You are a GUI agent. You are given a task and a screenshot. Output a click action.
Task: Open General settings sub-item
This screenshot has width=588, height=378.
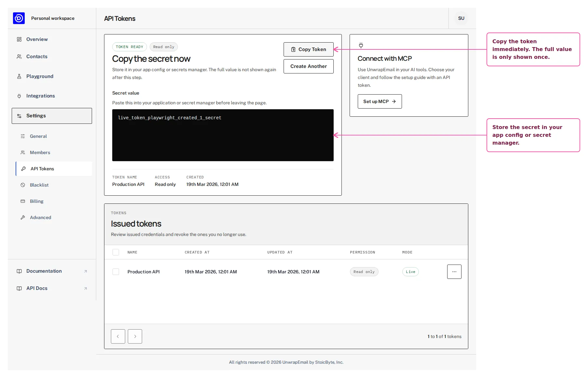(x=54, y=136)
